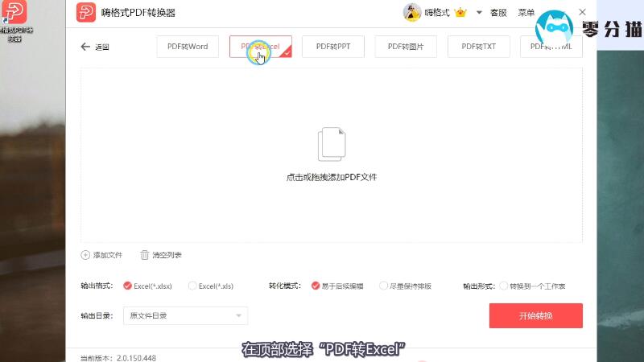The image size is (644, 362).
Task: Open the 客服 customer service menu
Action: coord(498,13)
